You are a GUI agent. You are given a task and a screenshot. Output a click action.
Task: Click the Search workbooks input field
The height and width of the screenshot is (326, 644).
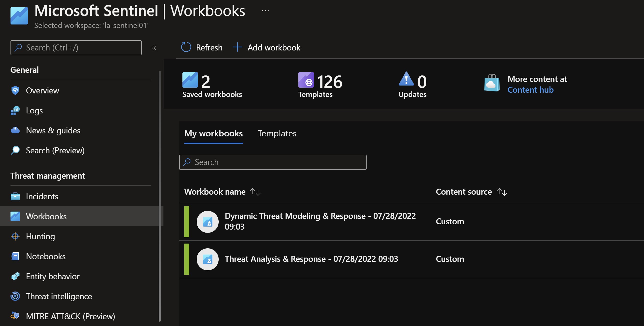(273, 162)
